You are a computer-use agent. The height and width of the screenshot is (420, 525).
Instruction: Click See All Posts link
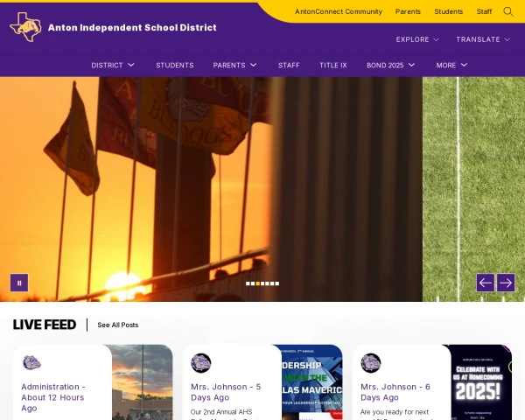[x=118, y=325]
